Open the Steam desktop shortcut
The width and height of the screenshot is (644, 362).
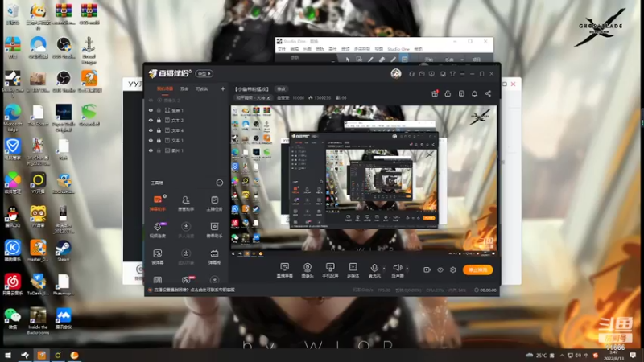[x=64, y=251]
